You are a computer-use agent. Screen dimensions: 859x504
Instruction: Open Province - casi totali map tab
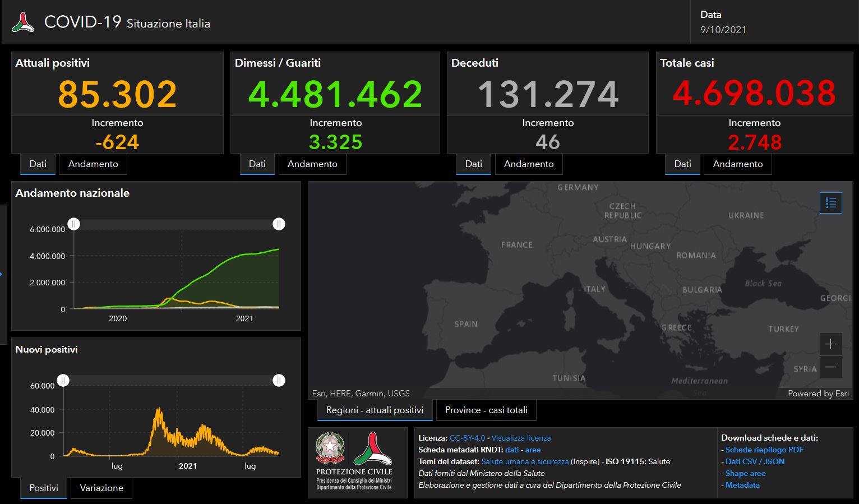click(486, 410)
